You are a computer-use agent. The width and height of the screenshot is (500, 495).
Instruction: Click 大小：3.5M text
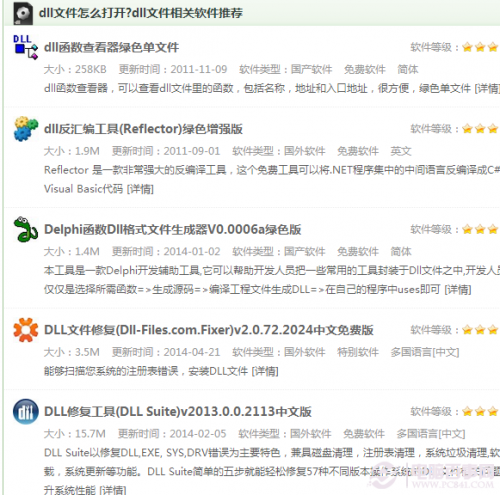tap(72, 352)
